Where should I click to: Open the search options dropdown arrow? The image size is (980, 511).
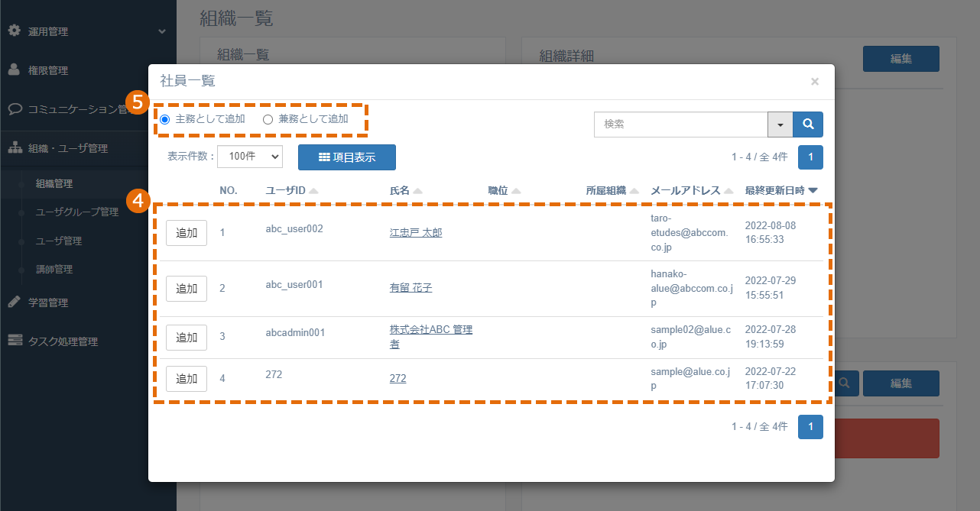[x=780, y=124]
